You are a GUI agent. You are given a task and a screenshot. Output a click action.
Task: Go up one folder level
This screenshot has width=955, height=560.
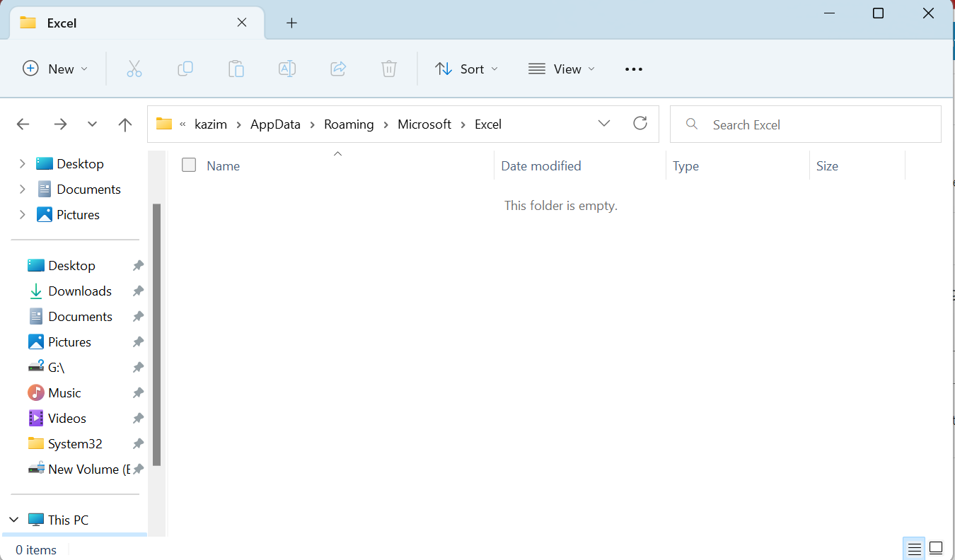[125, 124]
